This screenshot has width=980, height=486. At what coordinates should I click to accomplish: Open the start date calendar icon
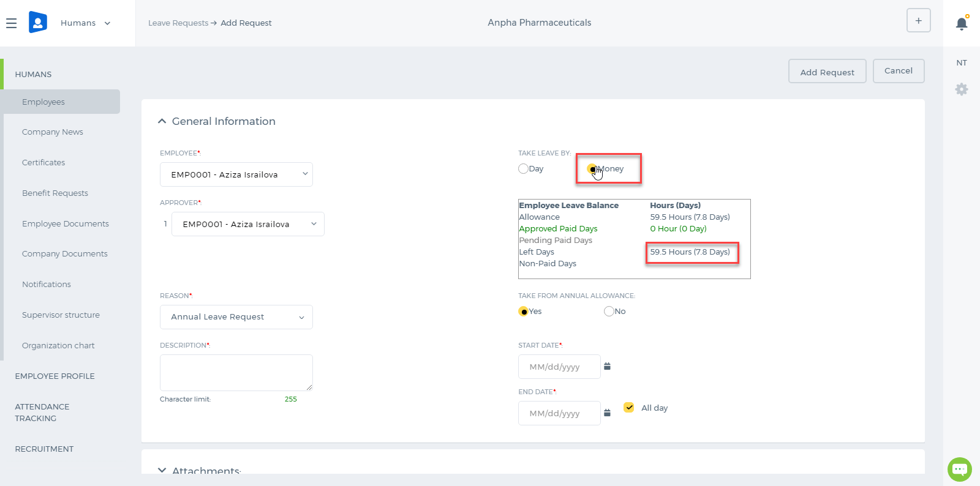[x=607, y=366]
